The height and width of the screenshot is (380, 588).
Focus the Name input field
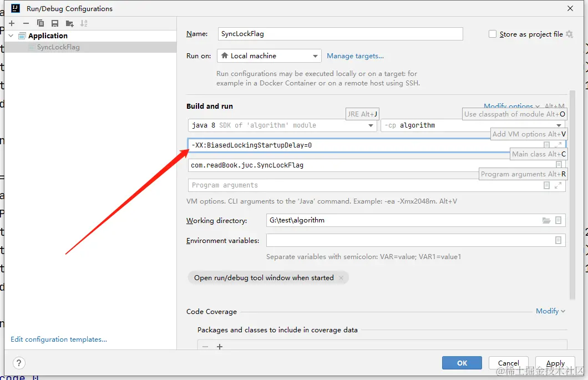point(340,34)
